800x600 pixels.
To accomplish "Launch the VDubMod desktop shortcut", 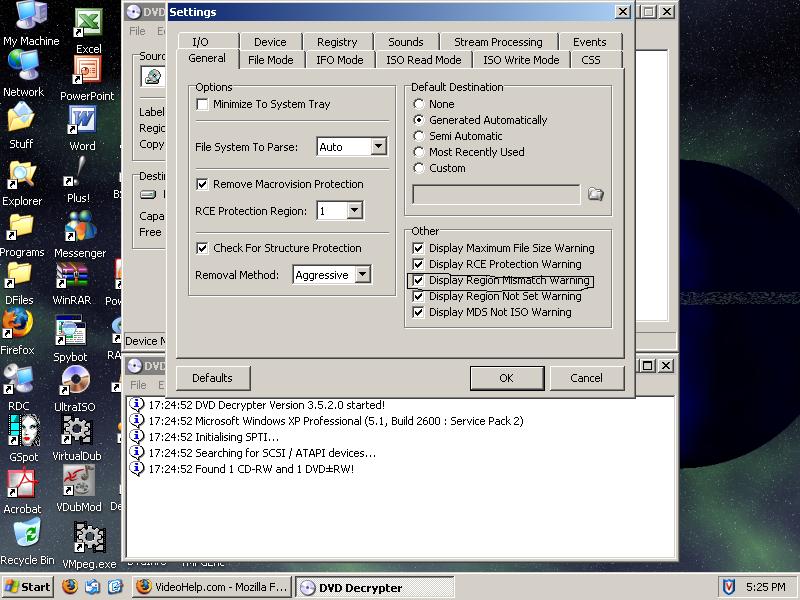I will click(79, 489).
